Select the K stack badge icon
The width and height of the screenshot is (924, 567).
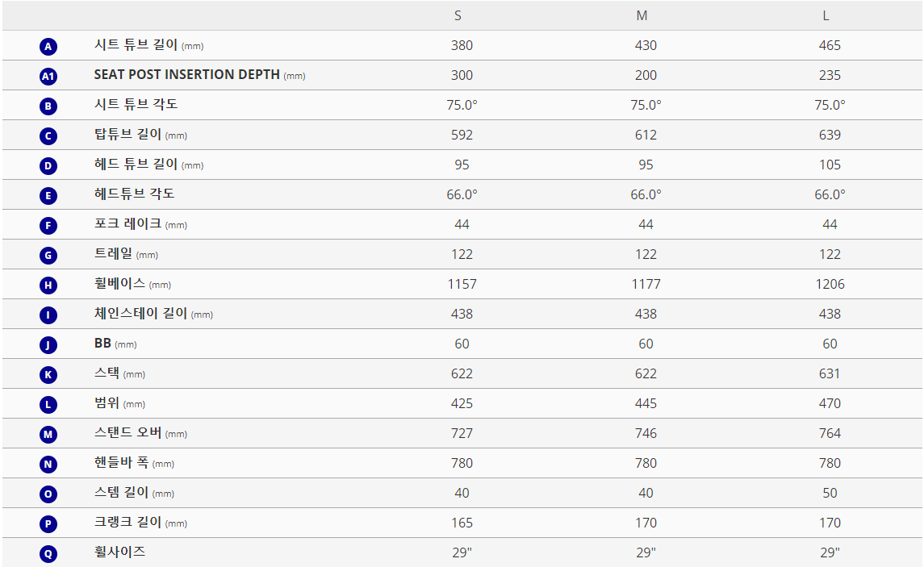point(48,374)
